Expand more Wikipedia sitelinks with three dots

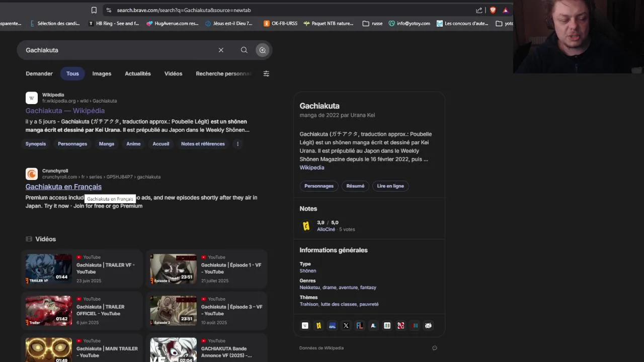tap(237, 144)
